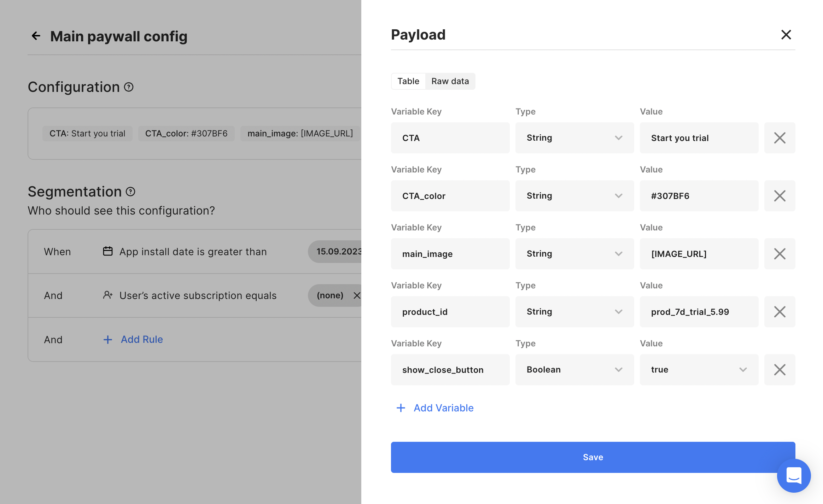Delete the product_id variable row
The height and width of the screenshot is (504, 823).
point(780,312)
